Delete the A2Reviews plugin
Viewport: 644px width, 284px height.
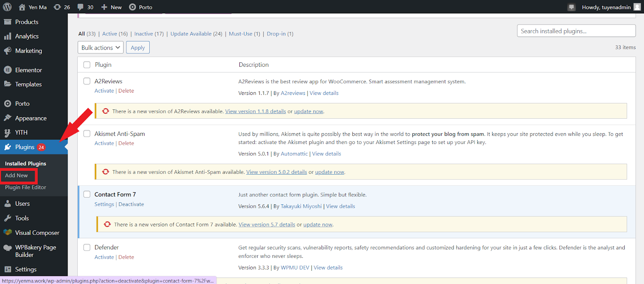tap(126, 91)
